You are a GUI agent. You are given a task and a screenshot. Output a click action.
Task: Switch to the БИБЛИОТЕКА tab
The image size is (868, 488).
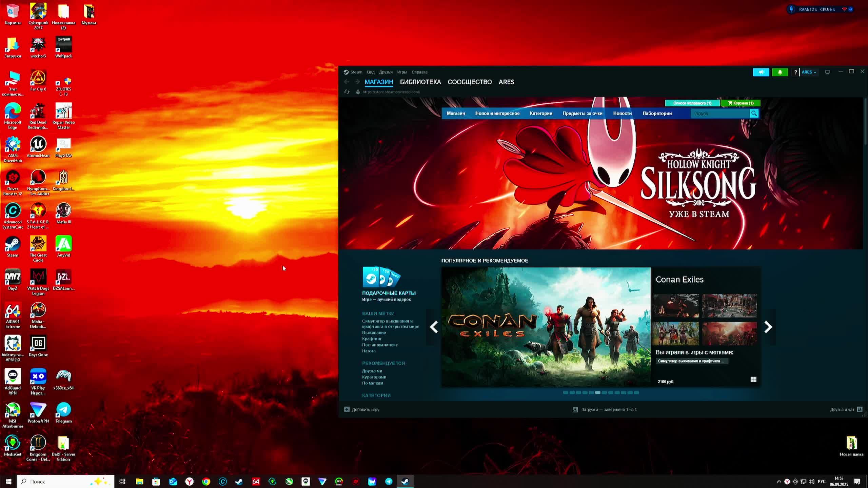(x=420, y=82)
